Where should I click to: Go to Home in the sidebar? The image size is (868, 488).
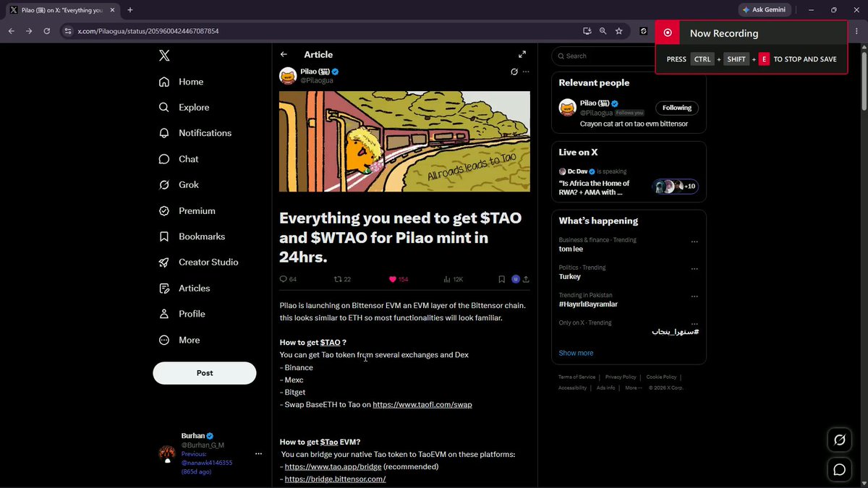(x=182, y=82)
